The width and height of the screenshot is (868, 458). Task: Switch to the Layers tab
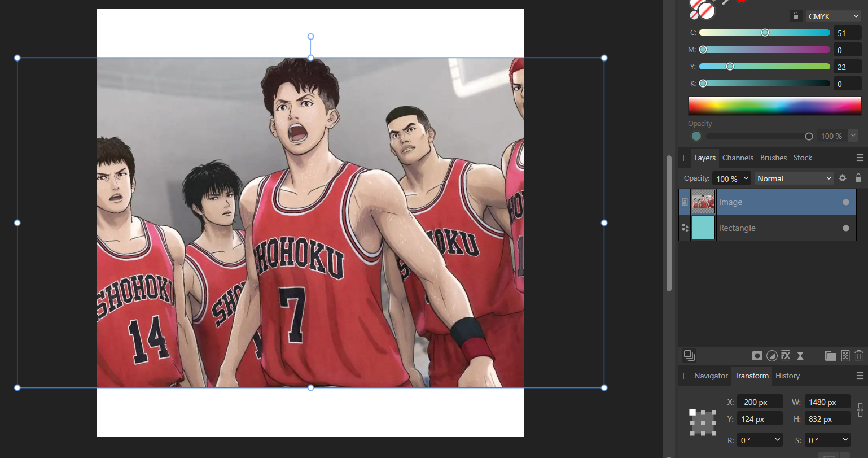coord(704,158)
